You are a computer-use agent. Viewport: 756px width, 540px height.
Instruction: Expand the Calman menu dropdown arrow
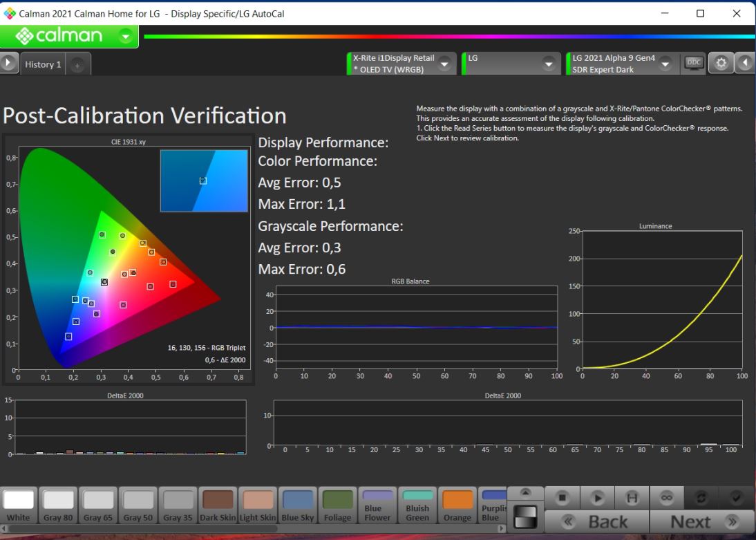pyautogui.click(x=126, y=36)
